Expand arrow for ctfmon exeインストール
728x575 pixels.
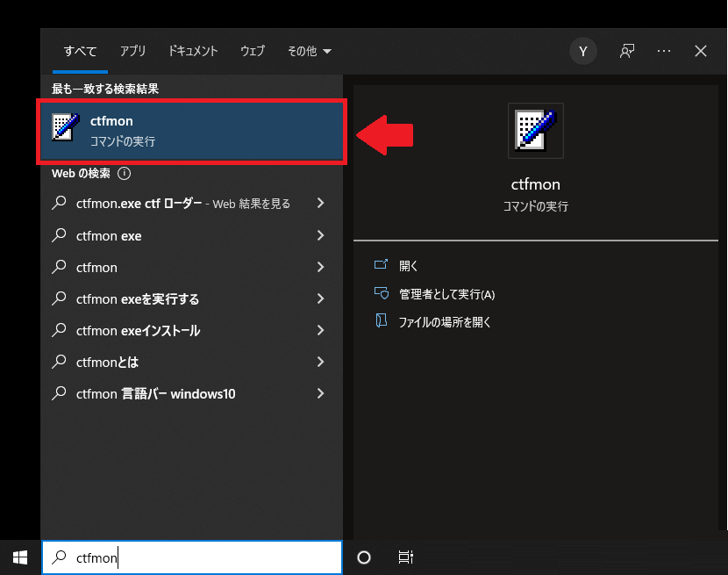tap(320, 330)
